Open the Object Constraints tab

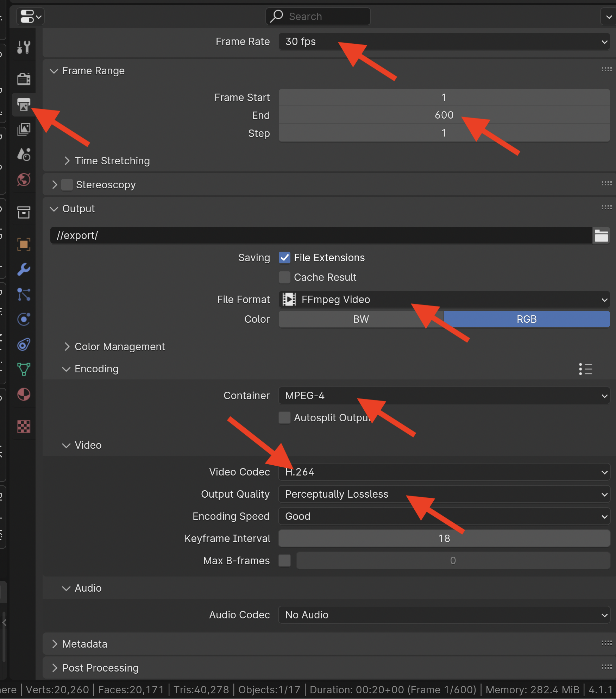[x=24, y=344]
